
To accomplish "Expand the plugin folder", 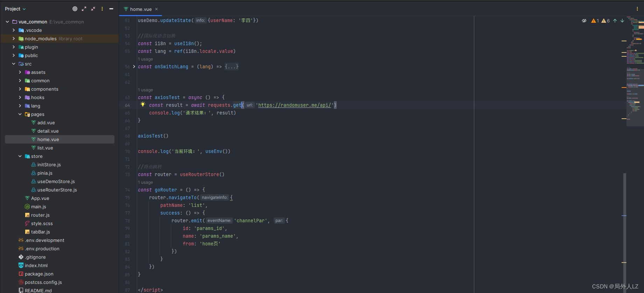I will point(14,47).
